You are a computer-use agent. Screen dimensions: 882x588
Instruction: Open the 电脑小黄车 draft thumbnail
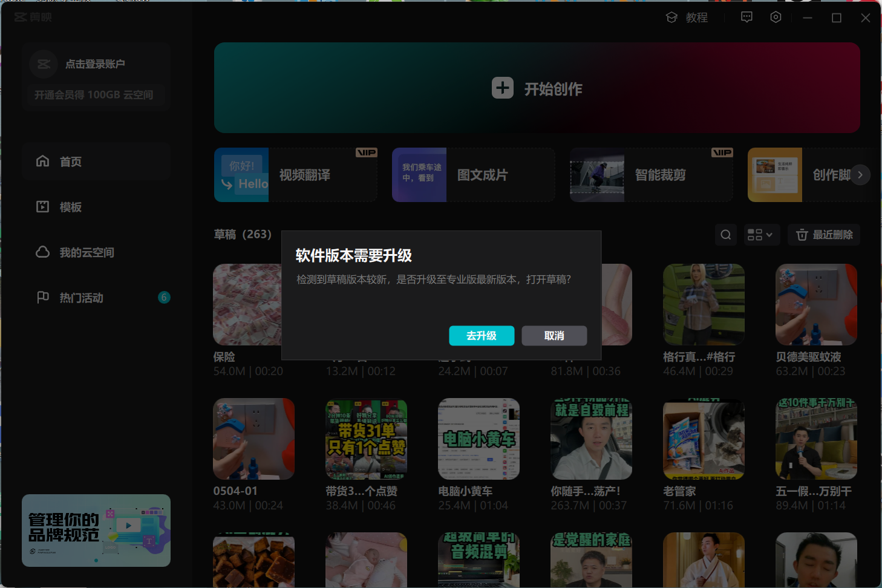[479, 439]
